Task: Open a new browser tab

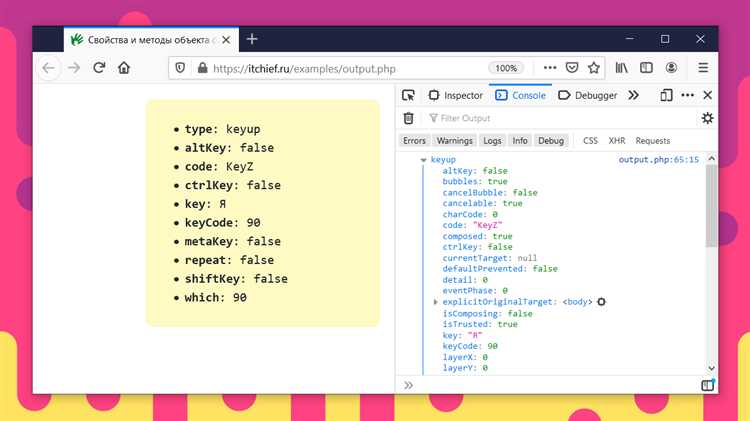Action: click(252, 39)
